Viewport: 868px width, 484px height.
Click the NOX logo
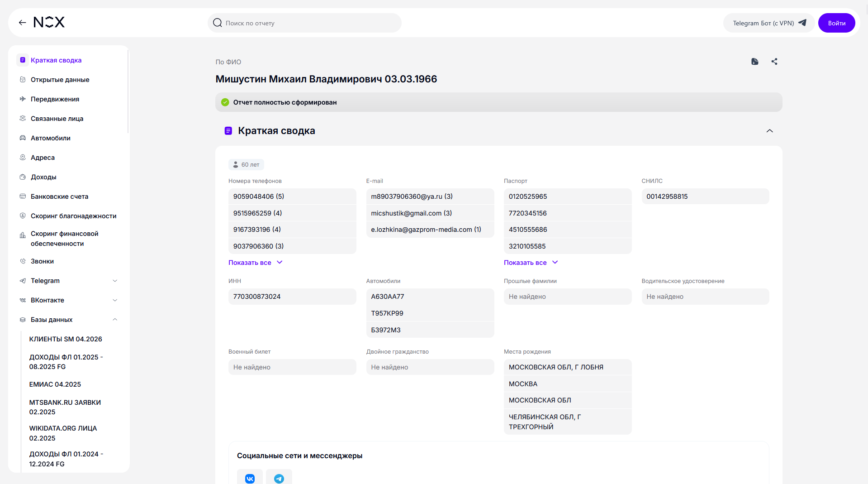tap(49, 22)
